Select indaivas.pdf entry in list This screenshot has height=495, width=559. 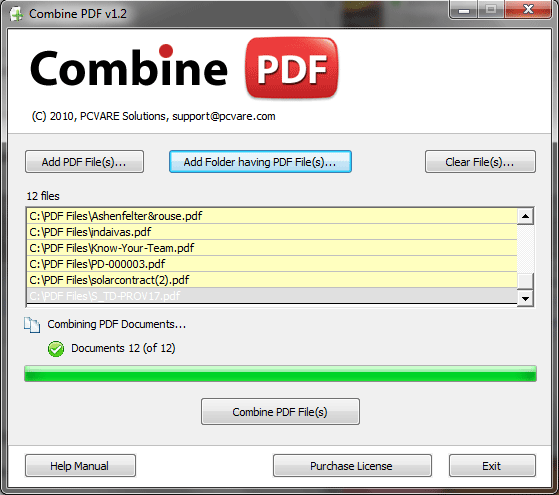point(272,232)
